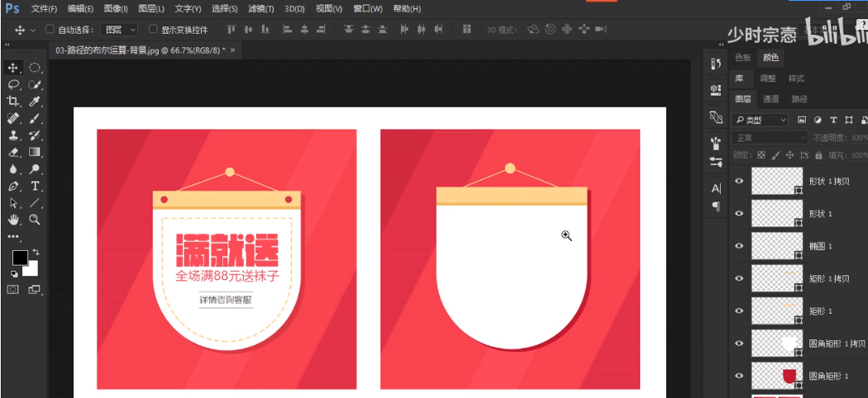Filter layers by shape layers icon
868x398 pixels.
point(849,120)
